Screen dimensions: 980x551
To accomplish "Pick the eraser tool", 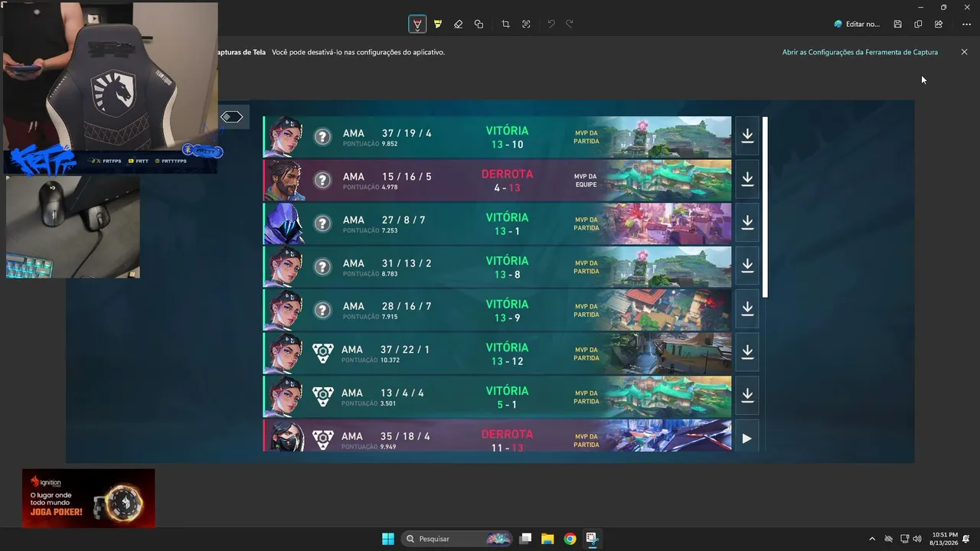I will [x=458, y=24].
